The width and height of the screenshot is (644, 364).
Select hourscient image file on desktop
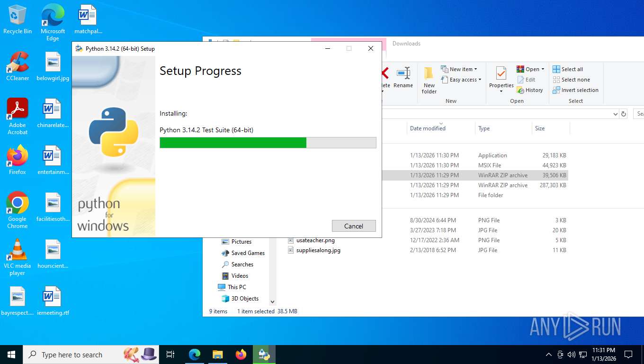53,254
